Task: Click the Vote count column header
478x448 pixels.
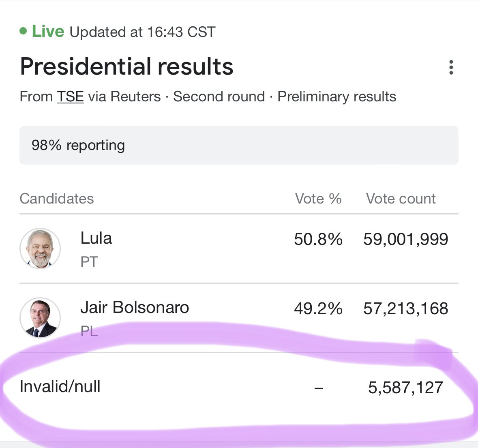Action: [401, 199]
